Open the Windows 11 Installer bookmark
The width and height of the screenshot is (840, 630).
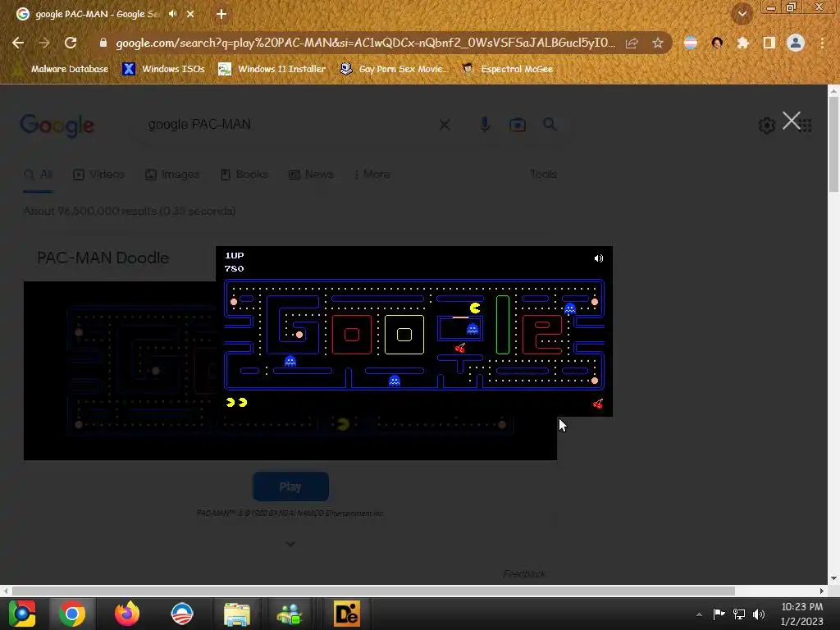pyautogui.click(x=272, y=69)
